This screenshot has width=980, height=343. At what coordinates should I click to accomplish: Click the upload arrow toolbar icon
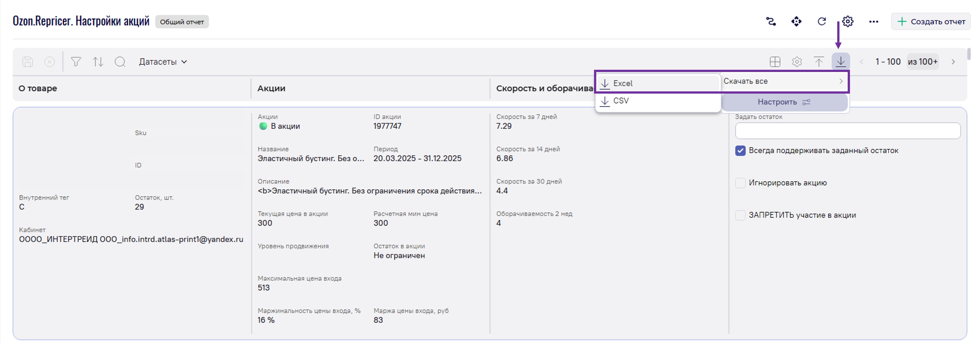(819, 61)
